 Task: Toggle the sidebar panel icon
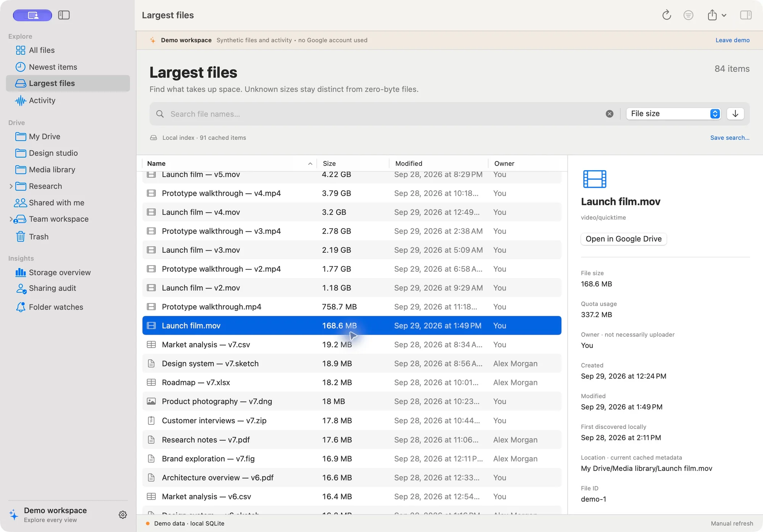(64, 15)
